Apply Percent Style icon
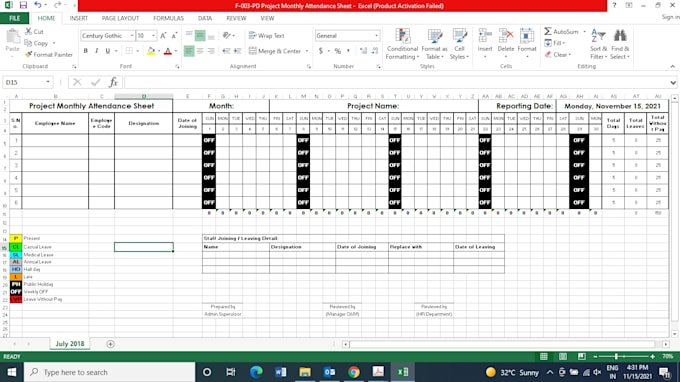Image resolution: width=680 pixels, height=382 pixels. tap(338, 51)
